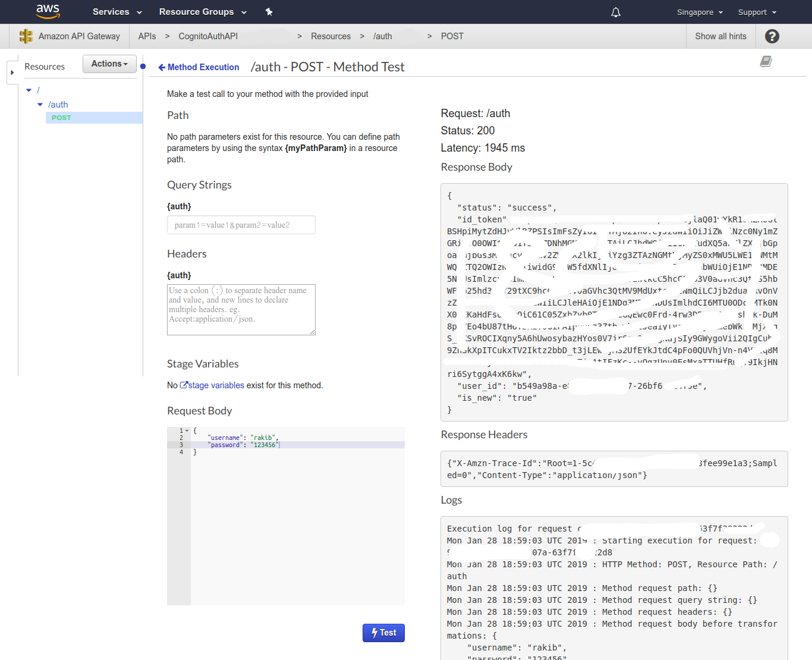The image size is (812, 660).
Task: Click the /auth breadcrumb
Action: 382,36
